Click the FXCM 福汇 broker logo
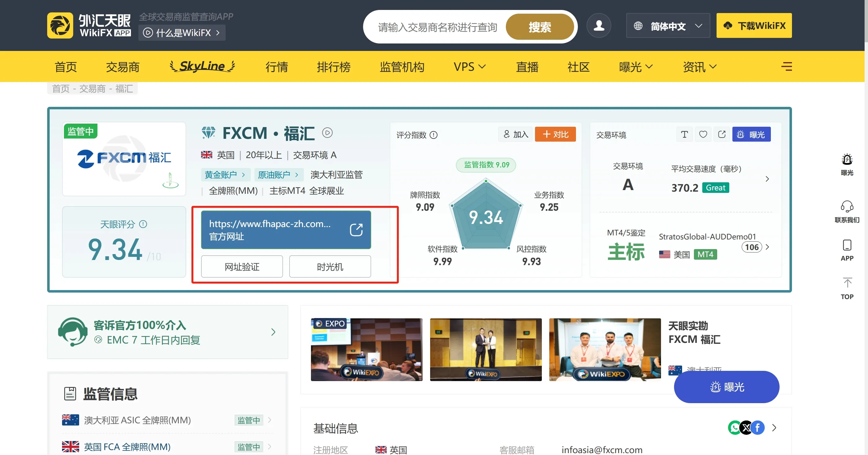Screen dimensions: 868x455 pos(124,159)
